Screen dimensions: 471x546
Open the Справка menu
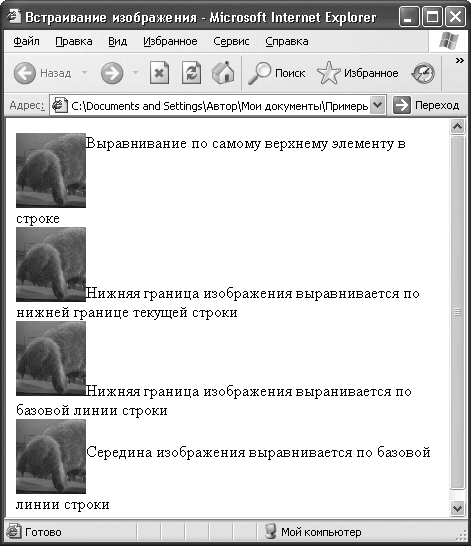coord(287,41)
